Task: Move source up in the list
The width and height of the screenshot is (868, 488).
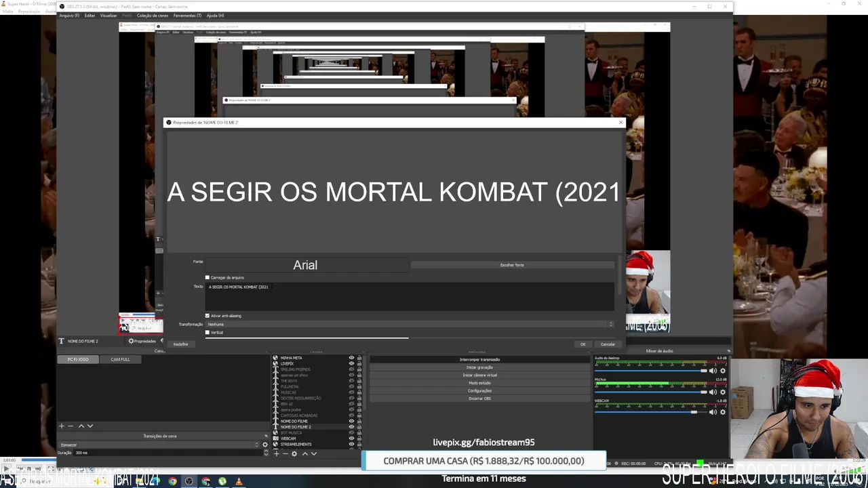Action: [305, 453]
